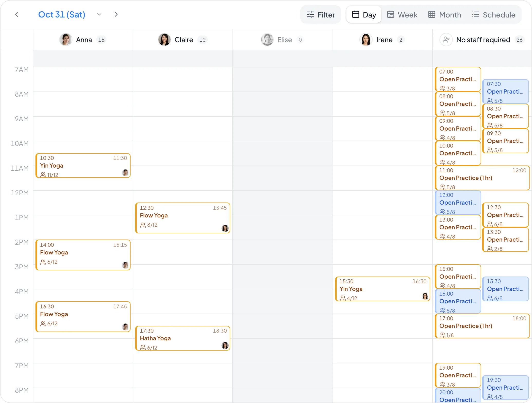Click Anna's session count badge 15

(x=102, y=40)
